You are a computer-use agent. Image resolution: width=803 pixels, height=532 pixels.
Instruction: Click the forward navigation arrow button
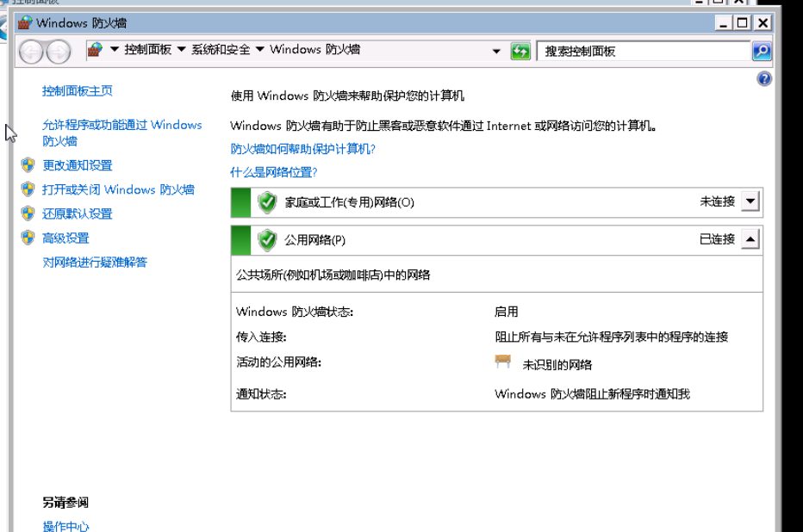[x=59, y=52]
